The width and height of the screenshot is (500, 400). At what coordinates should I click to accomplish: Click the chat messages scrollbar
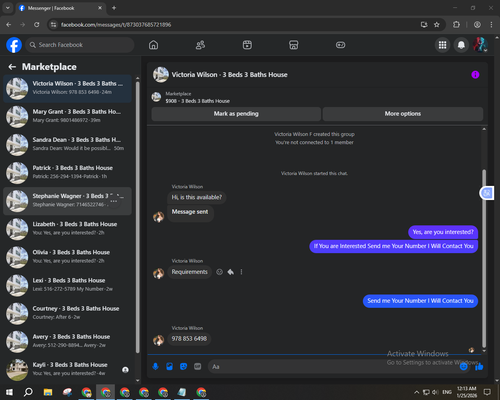484,258
